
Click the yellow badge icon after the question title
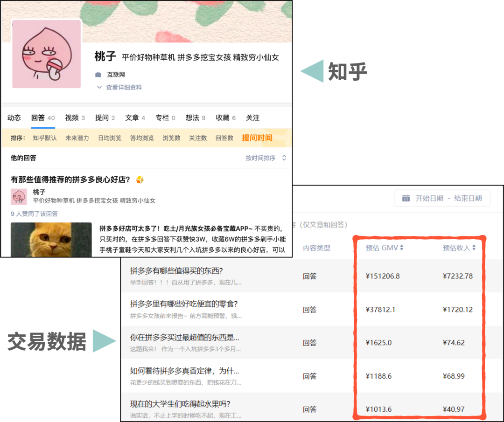[140, 180]
